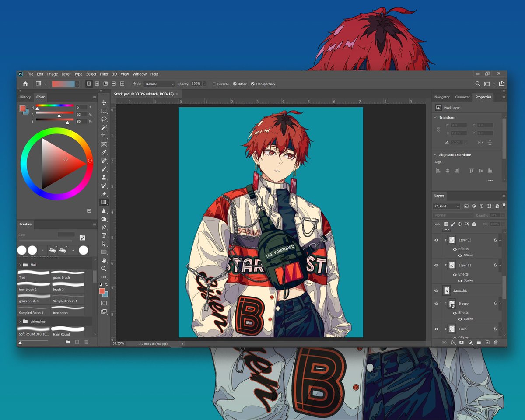525x420 pixels.
Task: Click the Create a new layer button
Action: (487, 342)
